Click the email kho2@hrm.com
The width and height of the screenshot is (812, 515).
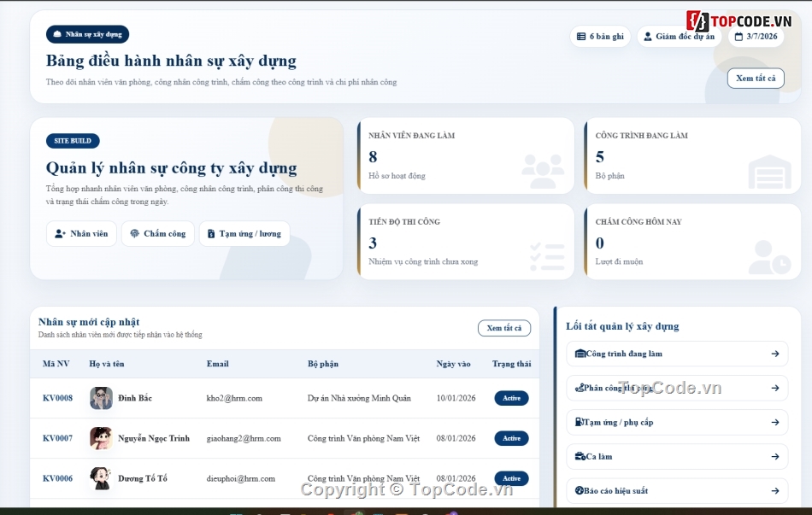(234, 398)
